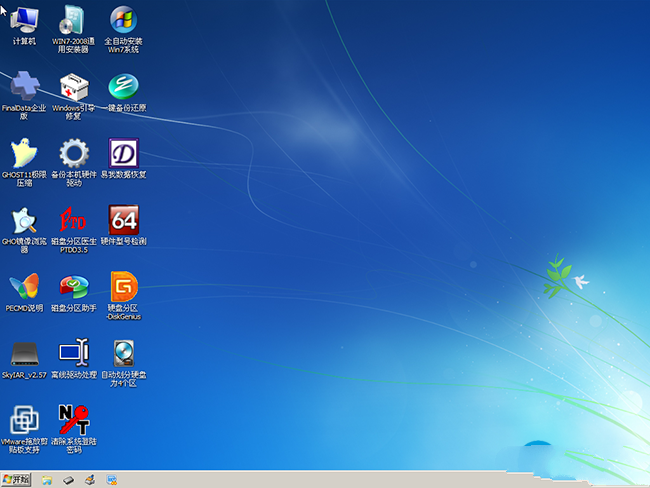Open the PECMD说明 icon
The width and height of the screenshot is (650, 488).
tap(24, 288)
